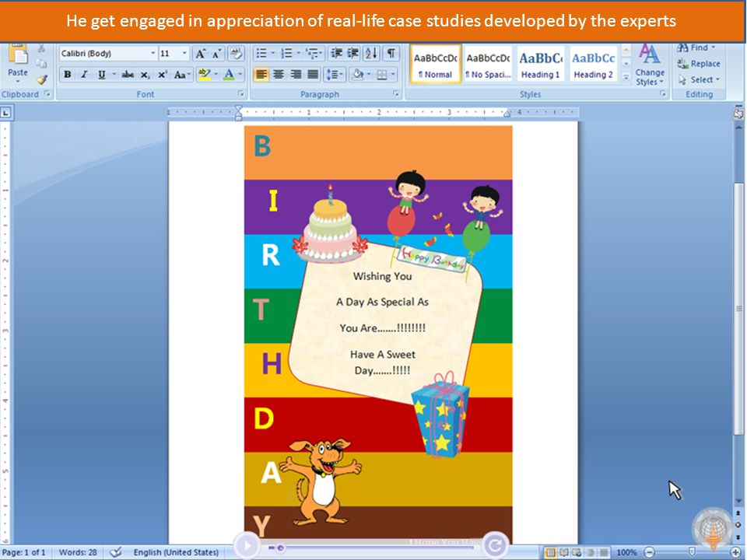Image resolution: width=747 pixels, height=560 pixels.
Task: Click Page: 1 of 1 indicator
Action: point(24,552)
